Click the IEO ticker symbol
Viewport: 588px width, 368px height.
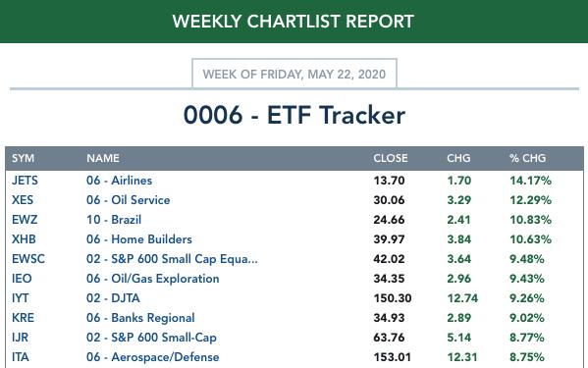point(22,279)
